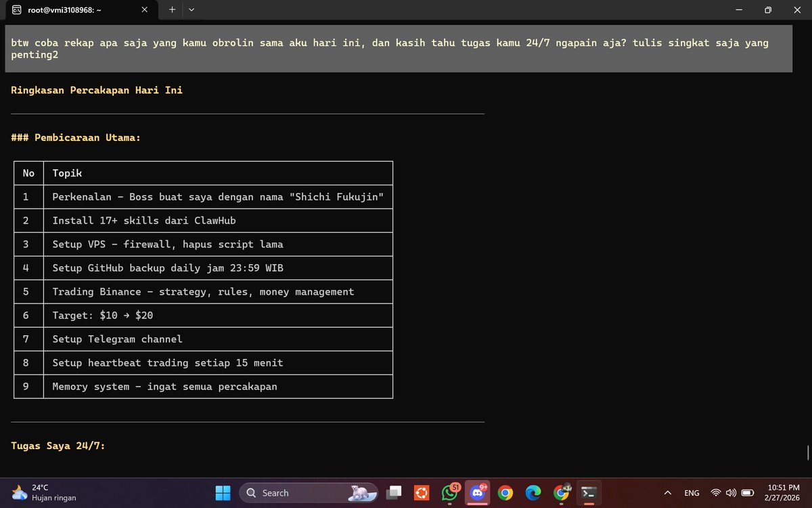Open Google Chrome from the taskbar

click(x=505, y=492)
